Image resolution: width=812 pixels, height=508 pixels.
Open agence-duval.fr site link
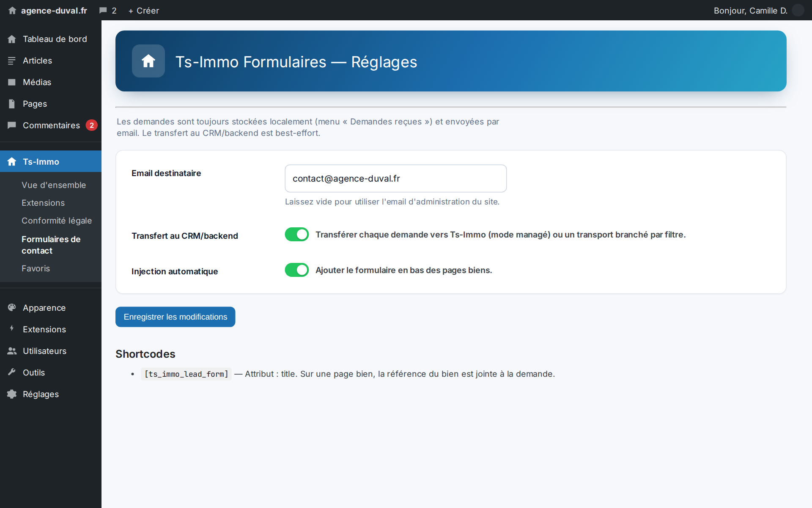coord(54,11)
